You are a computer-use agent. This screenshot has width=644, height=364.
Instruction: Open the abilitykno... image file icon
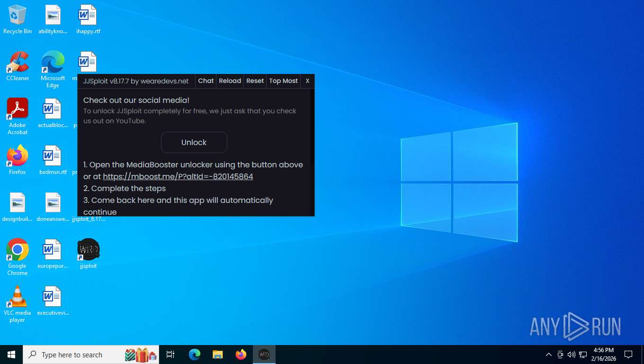tap(53, 19)
